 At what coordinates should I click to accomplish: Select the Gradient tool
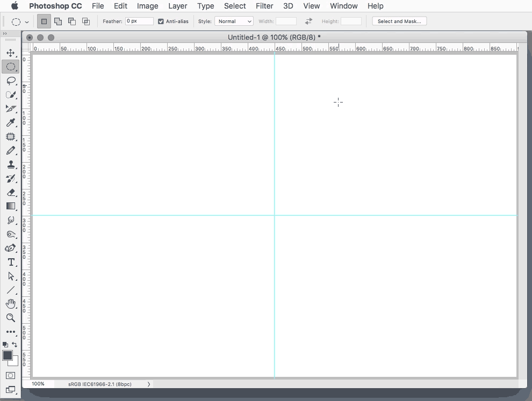click(x=11, y=206)
